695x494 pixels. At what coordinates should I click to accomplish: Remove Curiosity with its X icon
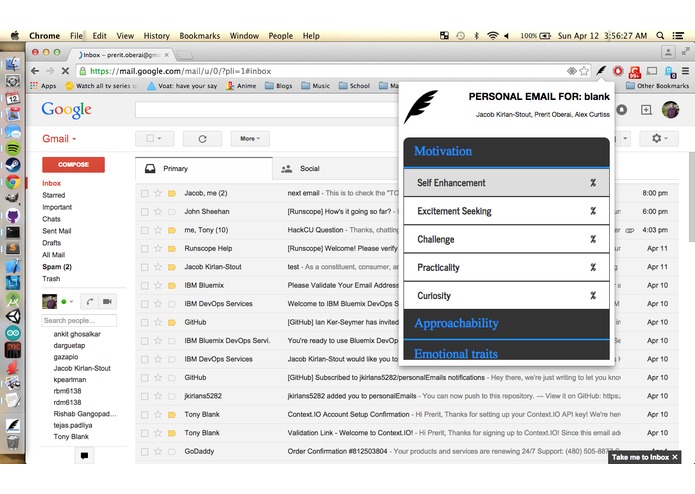tap(593, 296)
